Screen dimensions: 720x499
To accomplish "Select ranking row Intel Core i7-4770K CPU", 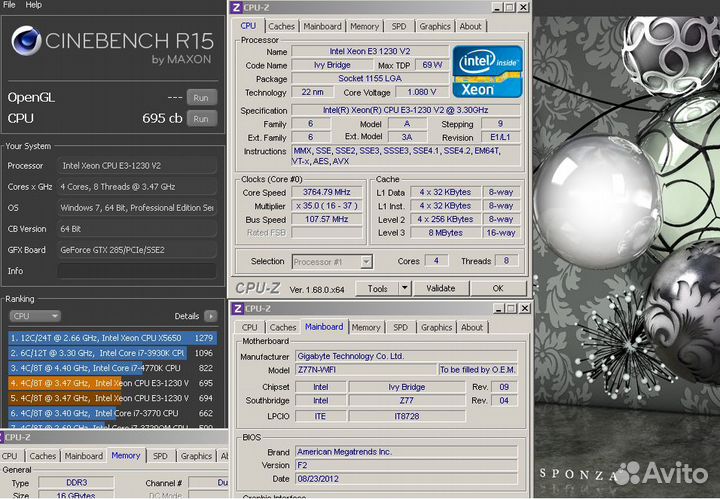I will click(112, 368).
